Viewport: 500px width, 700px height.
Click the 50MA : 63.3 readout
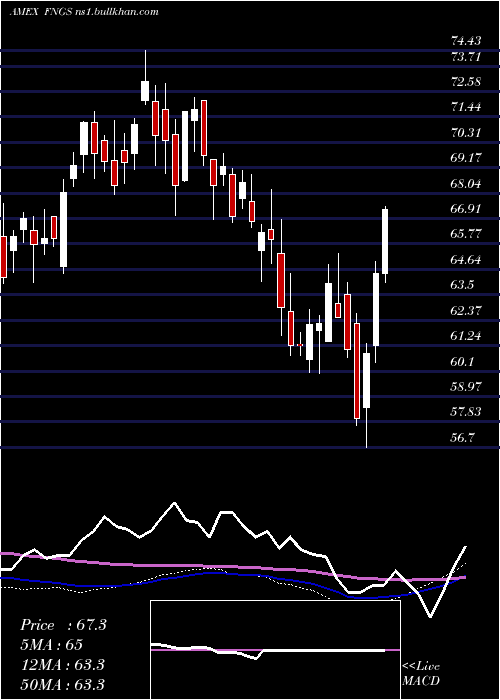click(x=62, y=684)
